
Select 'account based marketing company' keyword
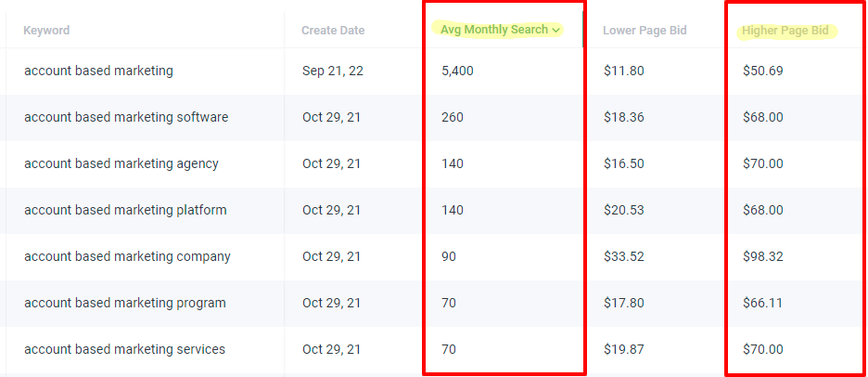(127, 257)
